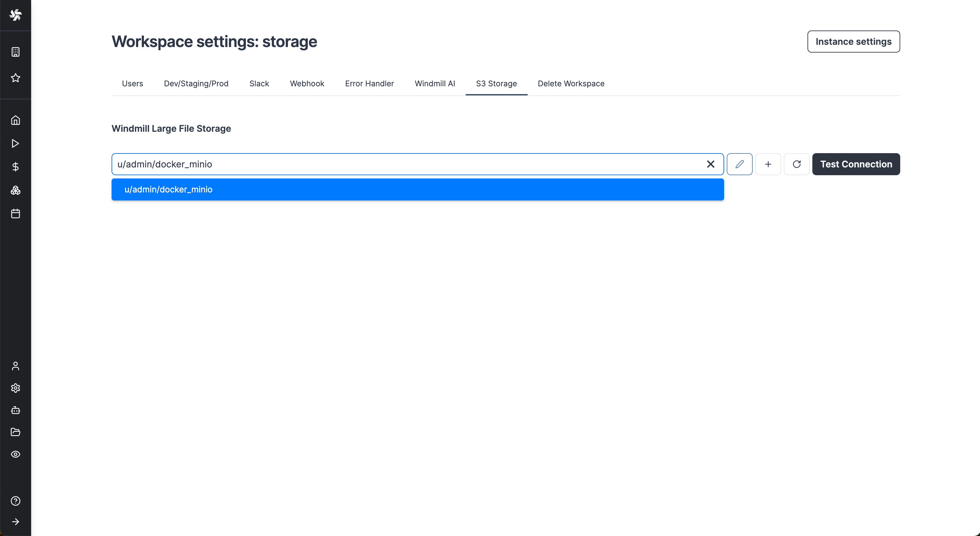
Task: Open the Help question mark icon
Action: tap(15, 501)
